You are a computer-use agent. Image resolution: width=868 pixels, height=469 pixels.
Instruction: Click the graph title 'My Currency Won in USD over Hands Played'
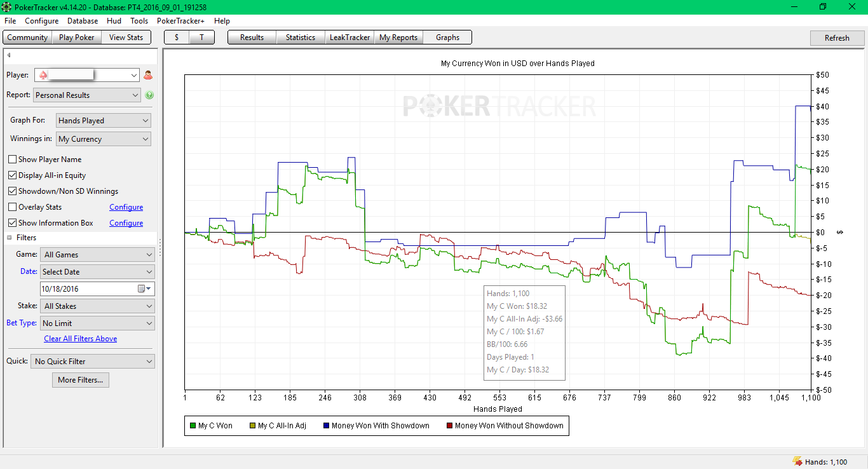[x=518, y=64]
